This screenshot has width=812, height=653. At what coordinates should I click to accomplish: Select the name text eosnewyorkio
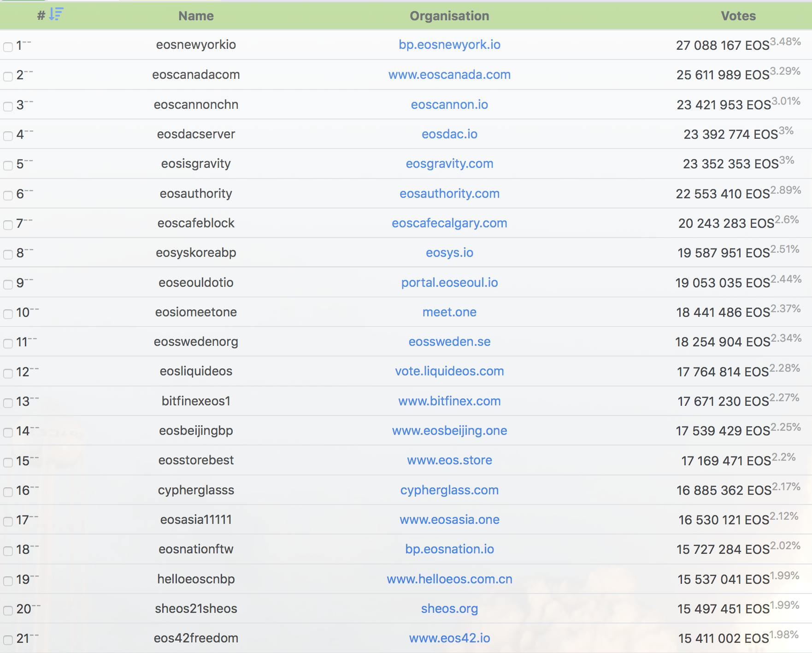[x=196, y=45]
